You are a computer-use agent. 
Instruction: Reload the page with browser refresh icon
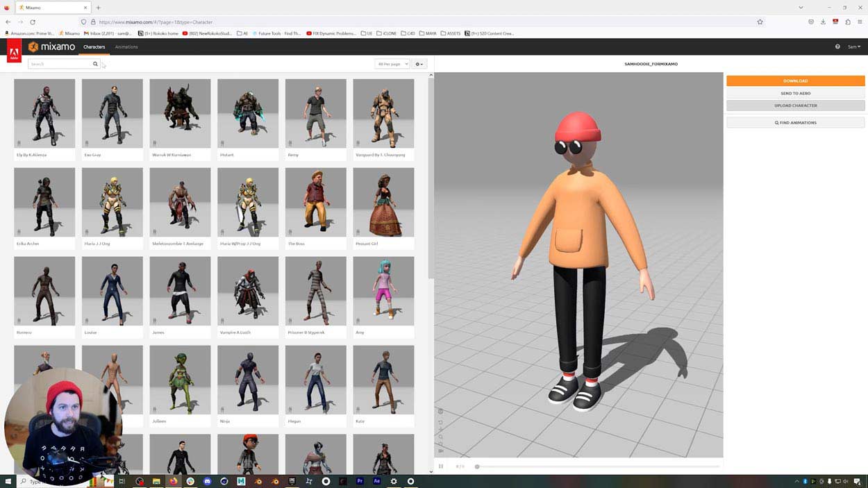[x=33, y=22]
